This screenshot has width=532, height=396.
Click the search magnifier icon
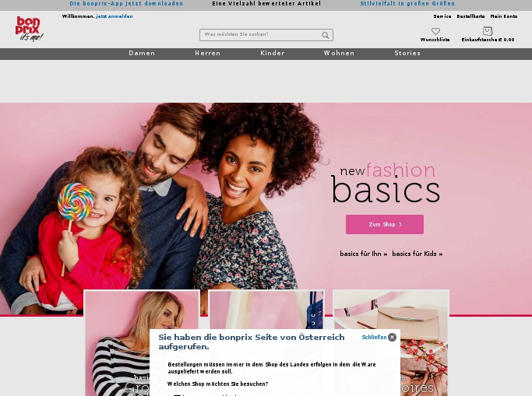coord(326,35)
